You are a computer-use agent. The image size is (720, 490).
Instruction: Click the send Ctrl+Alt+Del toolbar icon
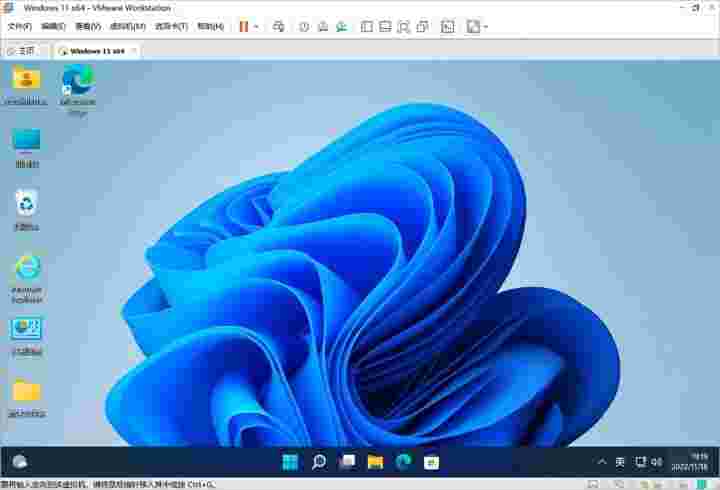(279, 26)
